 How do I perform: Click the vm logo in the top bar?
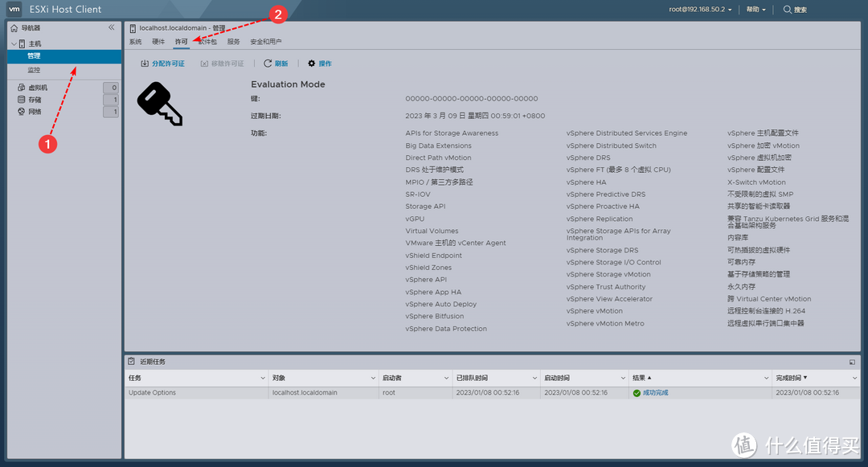pos(14,9)
